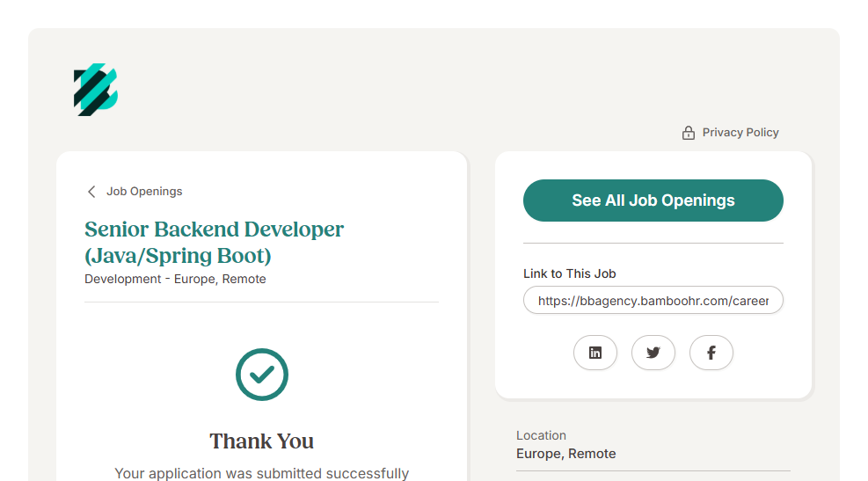
Task: Click the back chevron before Job Openings
Action: (x=91, y=192)
